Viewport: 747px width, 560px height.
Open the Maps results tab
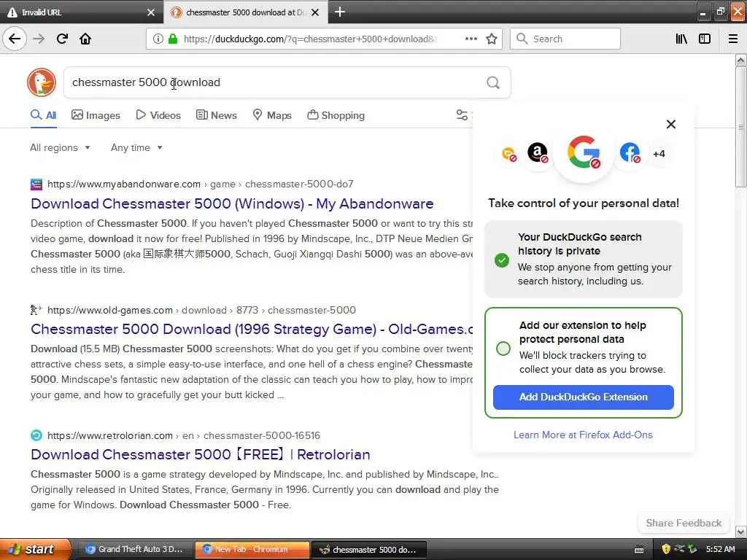click(272, 115)
